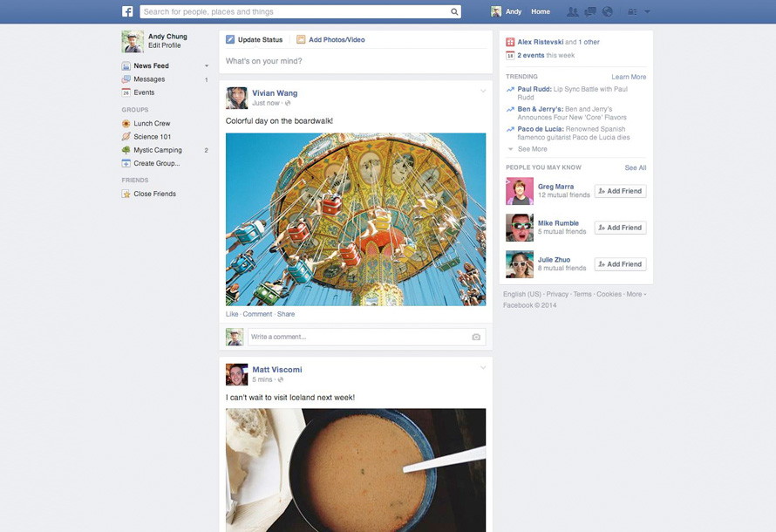
Task: Open options chevron on Vivian Wang's post
Action: coord(483,92)
